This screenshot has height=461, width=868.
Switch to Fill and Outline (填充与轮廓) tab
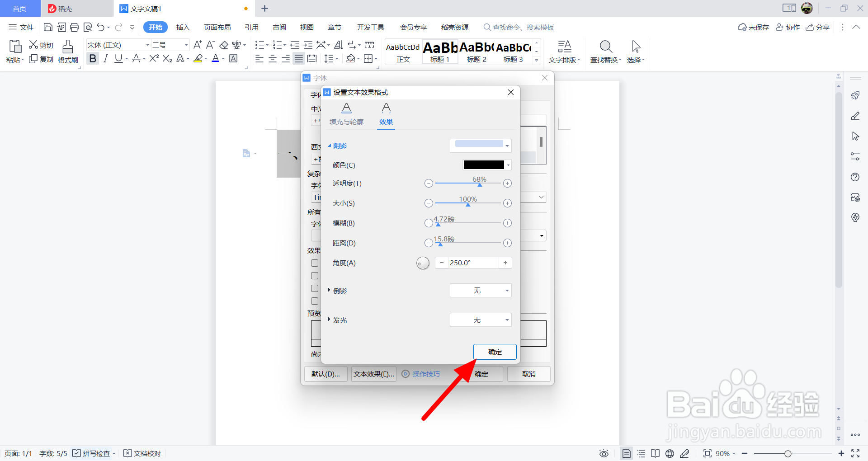click(346, 114)
